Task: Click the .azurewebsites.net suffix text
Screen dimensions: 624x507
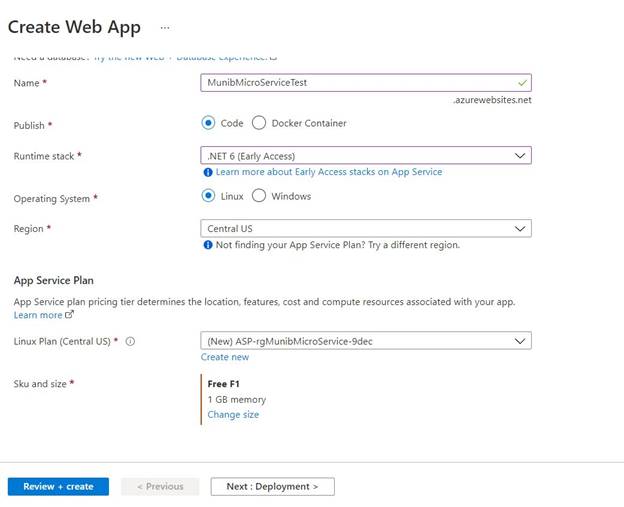Action: click(492, 100)
